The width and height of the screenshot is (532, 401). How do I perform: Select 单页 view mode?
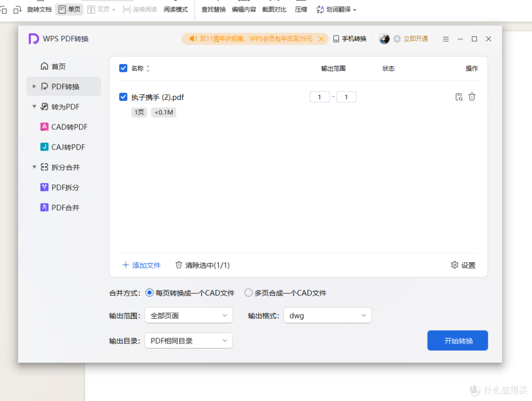69,9
